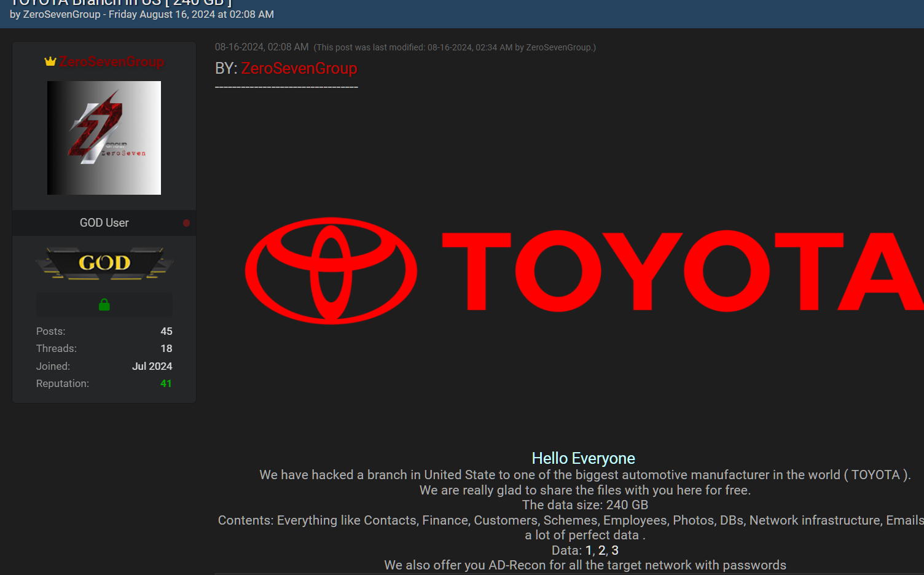This screenshot has height=575, width=924.
Task: Click the GOD rank badge
Action: (104, 263)
